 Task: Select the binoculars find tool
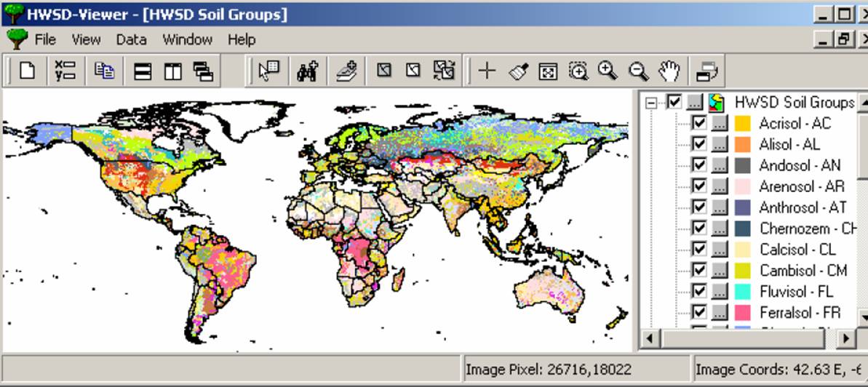[307, 71]
